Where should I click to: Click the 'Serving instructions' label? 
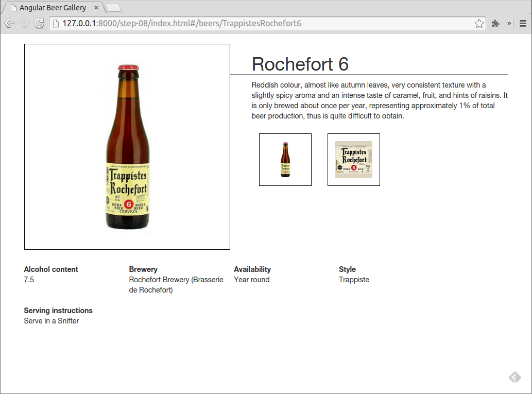(x=58, y=311)
